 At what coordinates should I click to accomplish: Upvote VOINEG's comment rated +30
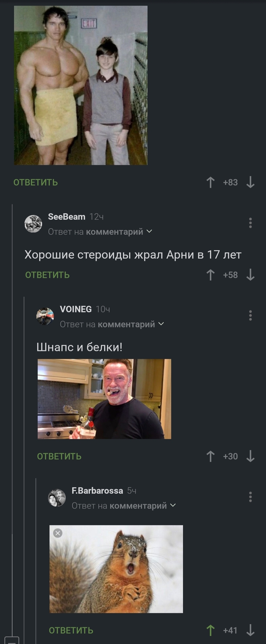coord(211,456)
